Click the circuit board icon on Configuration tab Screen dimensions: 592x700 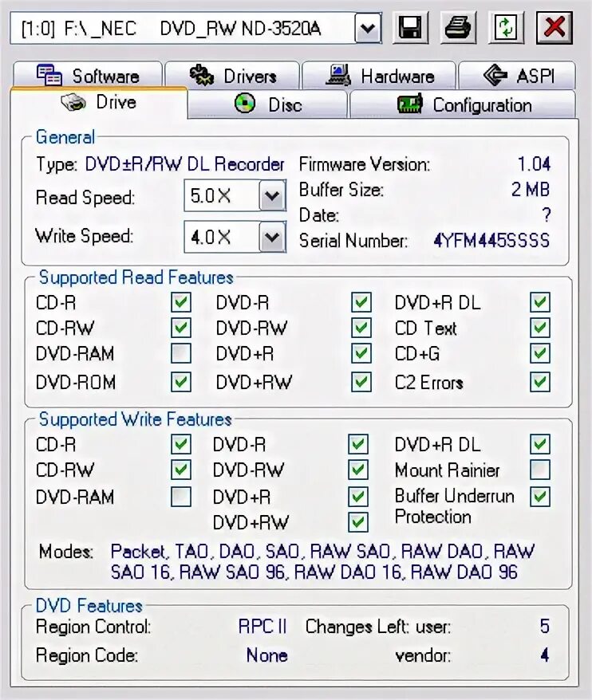410,104
